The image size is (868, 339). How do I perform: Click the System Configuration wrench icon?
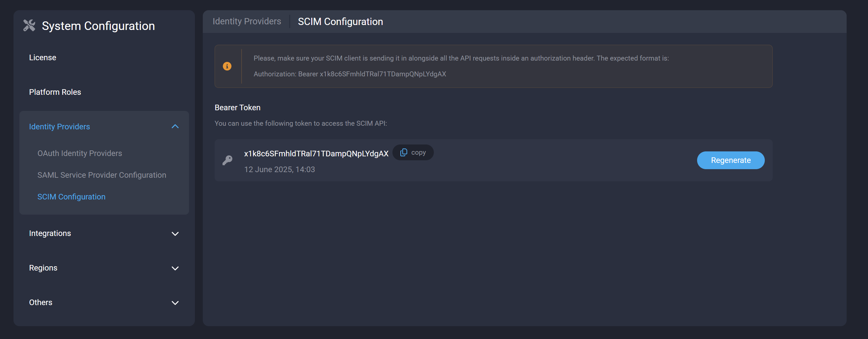(x=29, y=25)
